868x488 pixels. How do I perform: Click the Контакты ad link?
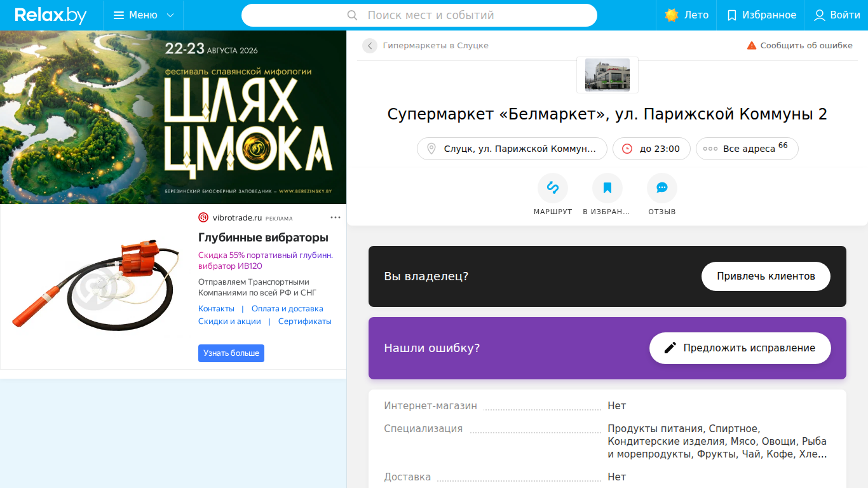pyautogui.click(x=216, y=309)
